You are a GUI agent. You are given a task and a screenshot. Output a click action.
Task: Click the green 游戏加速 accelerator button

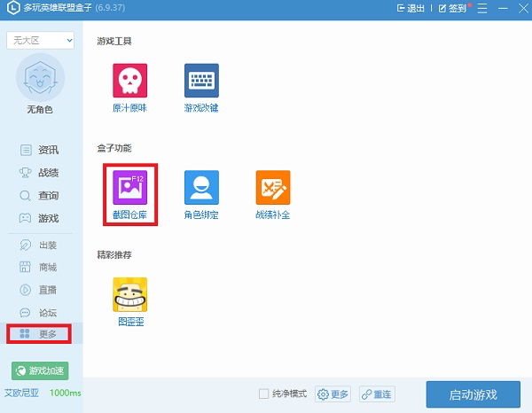click(40, 370)
